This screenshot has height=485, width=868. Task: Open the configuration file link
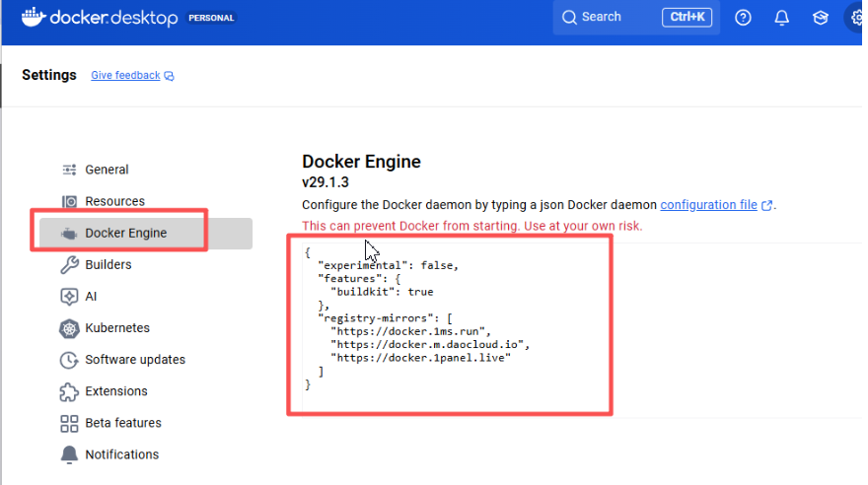[708, 205]
